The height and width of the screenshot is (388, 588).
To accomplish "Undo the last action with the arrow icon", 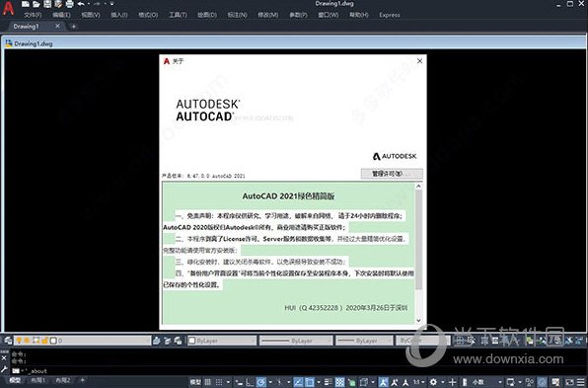I will [x=81, y=4].
